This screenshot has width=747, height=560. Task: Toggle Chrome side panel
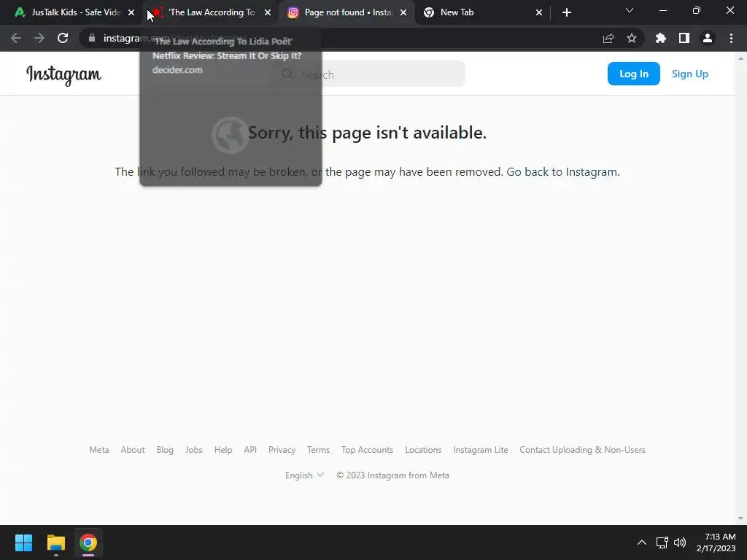pyautogui.click(x=684, y=38)
